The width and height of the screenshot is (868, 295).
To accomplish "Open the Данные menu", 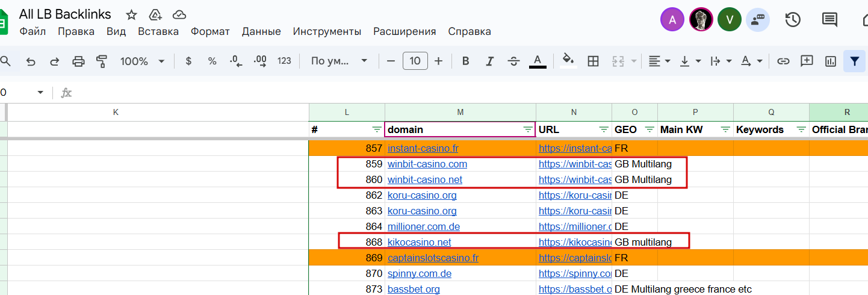I will (261, 31).
